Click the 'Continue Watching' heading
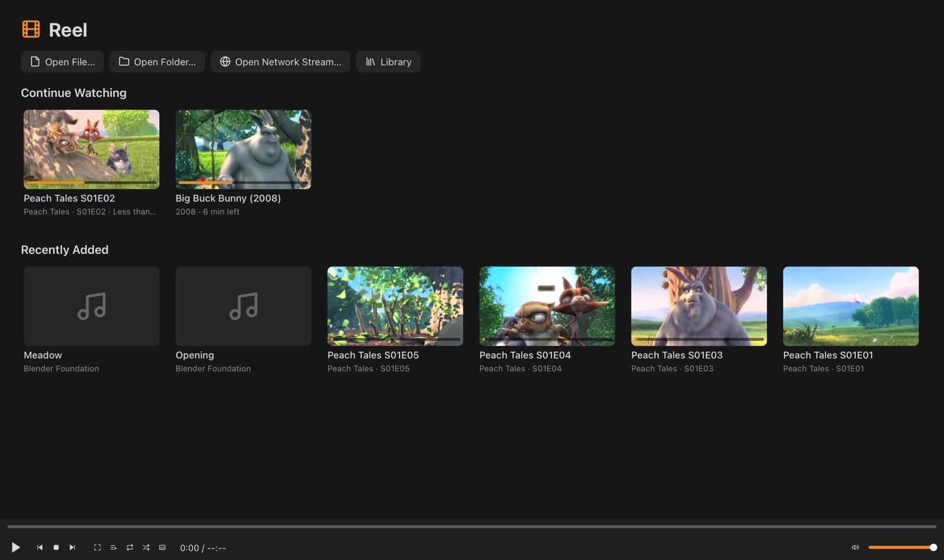The image size is (944, 560). point(74,93)
